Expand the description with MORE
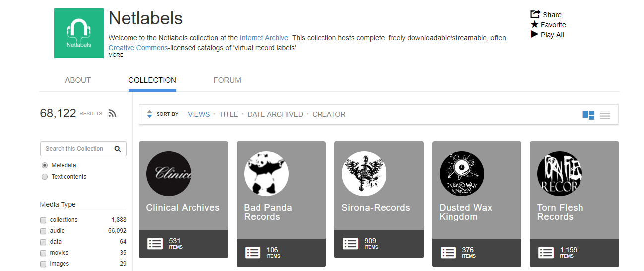This screenshot has height=271, width=644. click(116, 55)
